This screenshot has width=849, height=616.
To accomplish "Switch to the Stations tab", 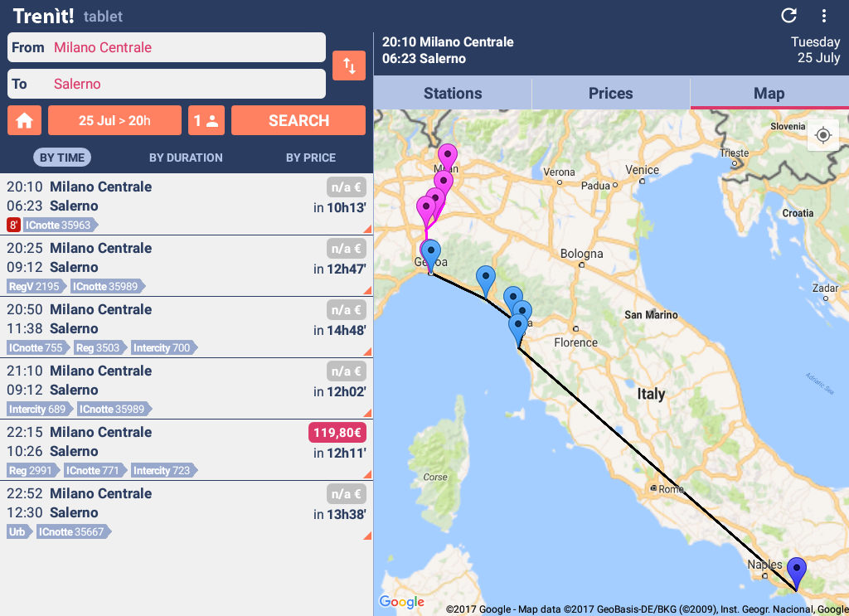I will click(453, 93).
